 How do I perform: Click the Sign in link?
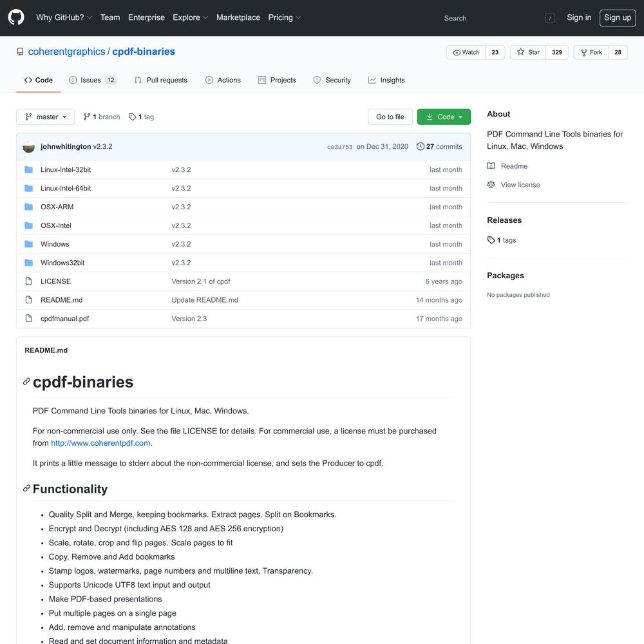pos(579,17)
